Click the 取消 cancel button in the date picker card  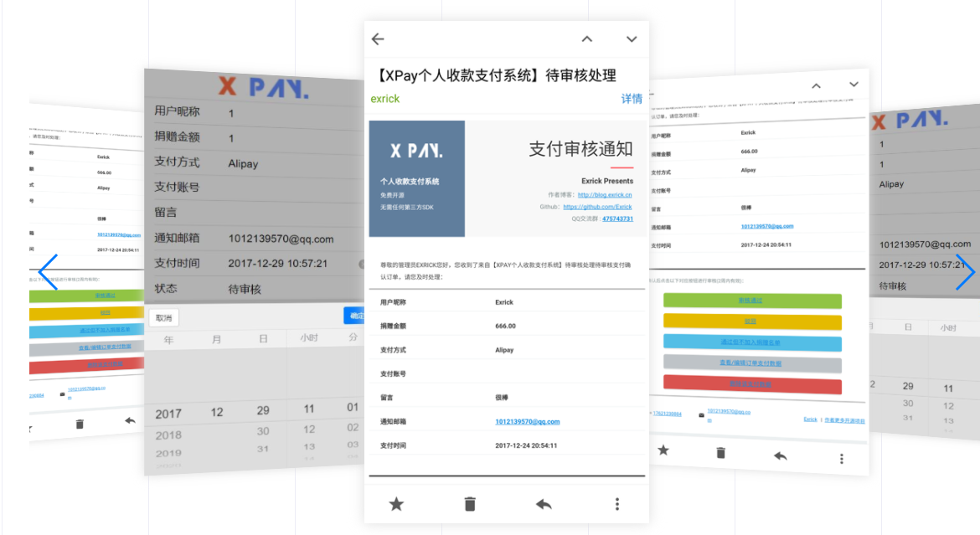point(164,318)
